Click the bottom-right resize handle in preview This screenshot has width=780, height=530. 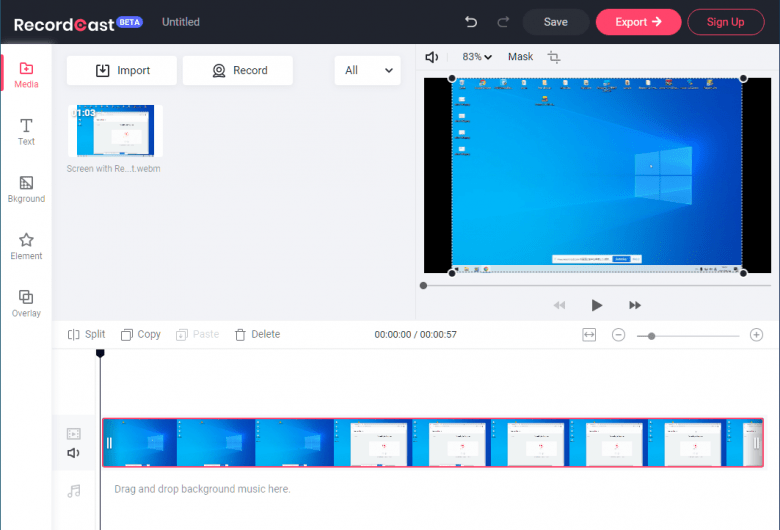click(x=743, y=273)
